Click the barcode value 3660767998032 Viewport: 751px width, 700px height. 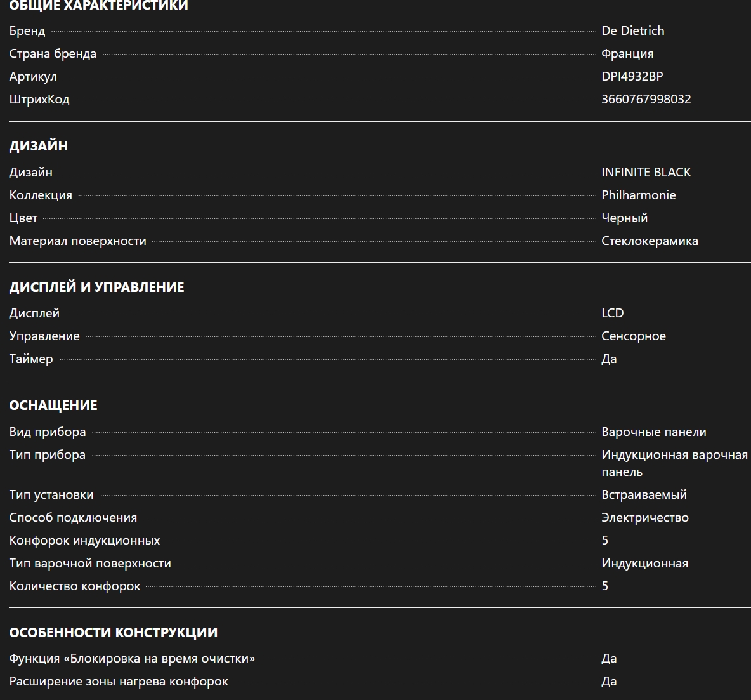(x=646, y=99)
